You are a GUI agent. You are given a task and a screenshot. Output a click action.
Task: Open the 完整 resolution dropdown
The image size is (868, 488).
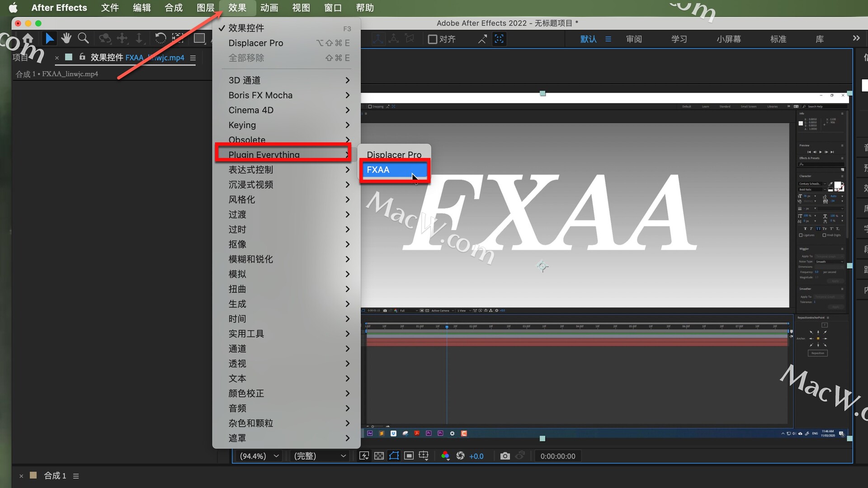click(320, 456)
